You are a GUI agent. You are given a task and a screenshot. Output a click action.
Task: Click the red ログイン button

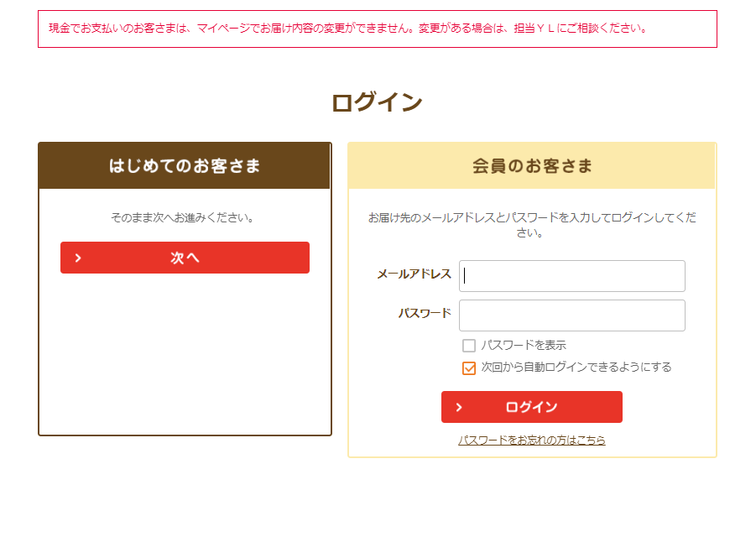[532, 407]
